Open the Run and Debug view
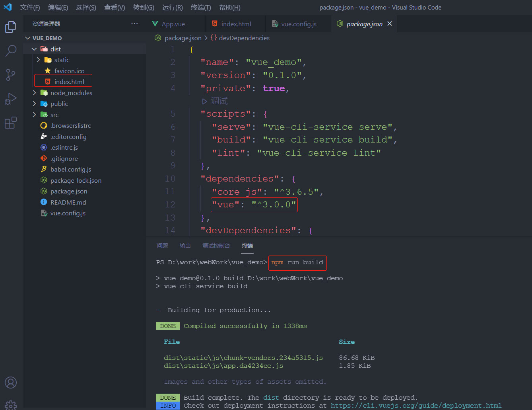This screenshot has width=532, height=410. click(11, 98)
